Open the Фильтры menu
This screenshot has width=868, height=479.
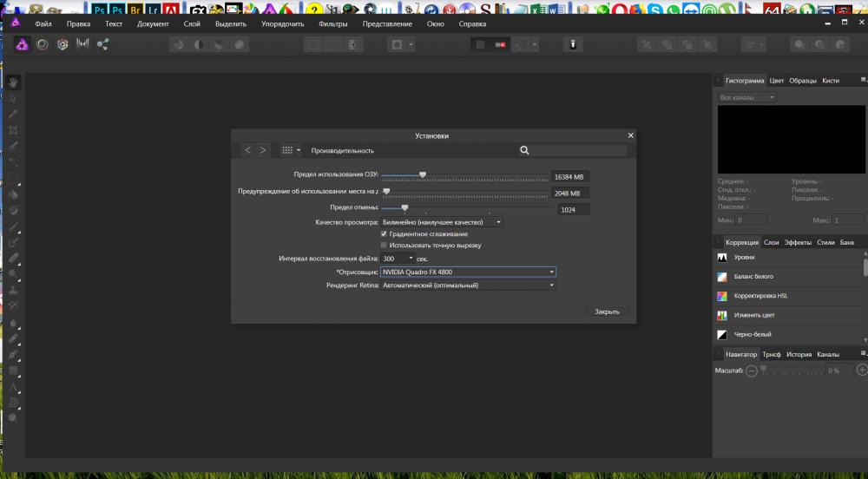pyautogui.click(x=333, y=23)
